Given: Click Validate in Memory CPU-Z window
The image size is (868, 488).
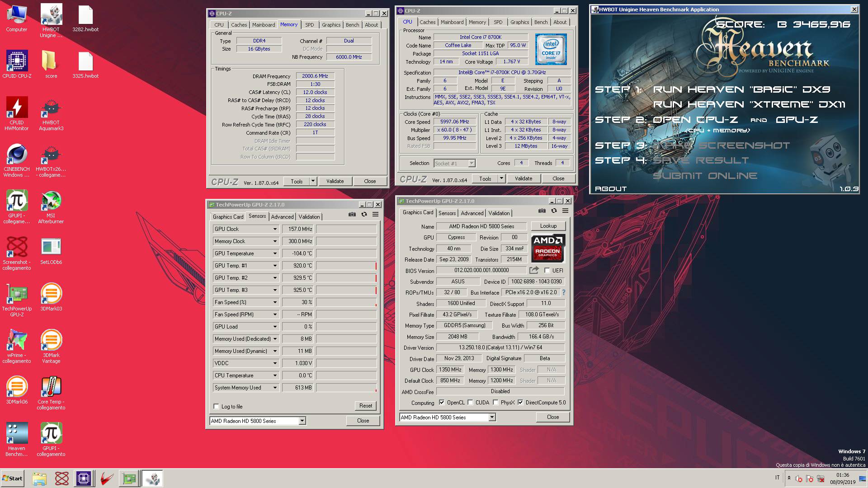Looking at the screenshot, I should coord(335,181).
